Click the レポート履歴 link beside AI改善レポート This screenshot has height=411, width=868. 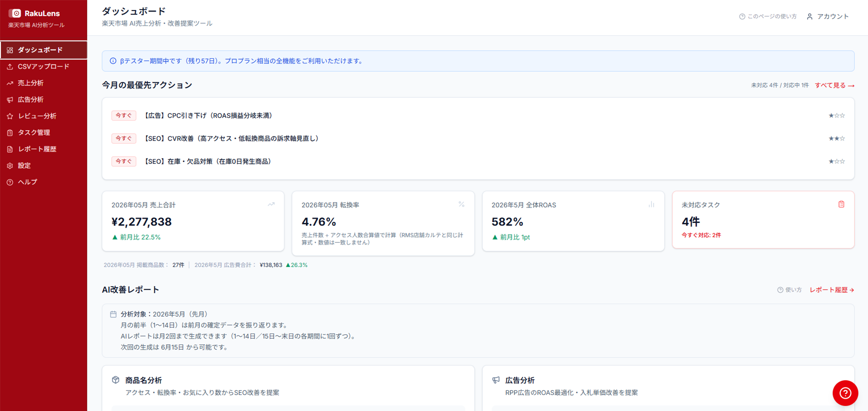pos(832,290)
